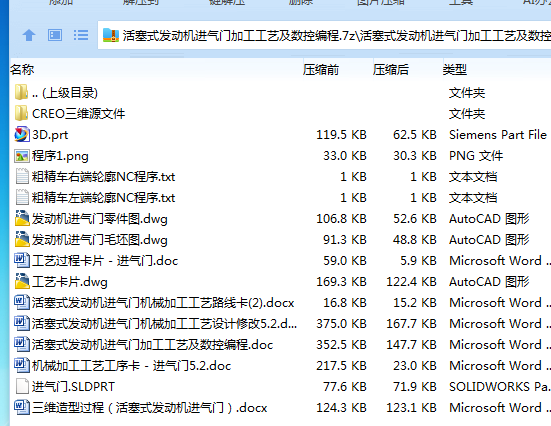Select 工艺卡片.dwg file name
551x426 pixels.
point(70,282)
